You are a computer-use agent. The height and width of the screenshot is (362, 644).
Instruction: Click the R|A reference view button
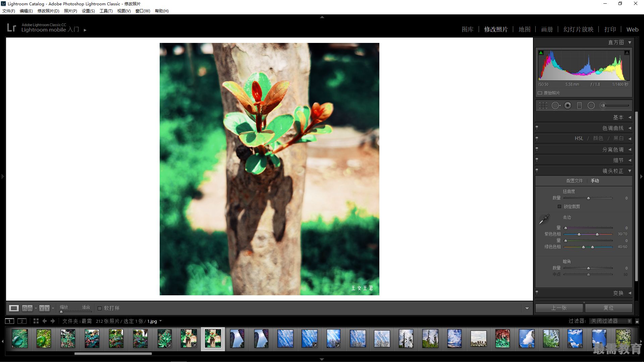pos(27,308)
